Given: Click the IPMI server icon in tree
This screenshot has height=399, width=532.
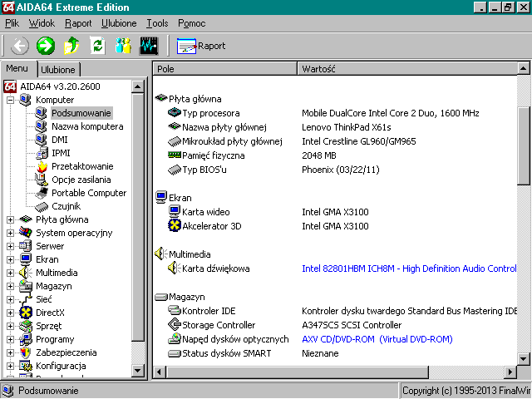Looking at the screenshot, I should pyautogui.click(x=42, y=153).
